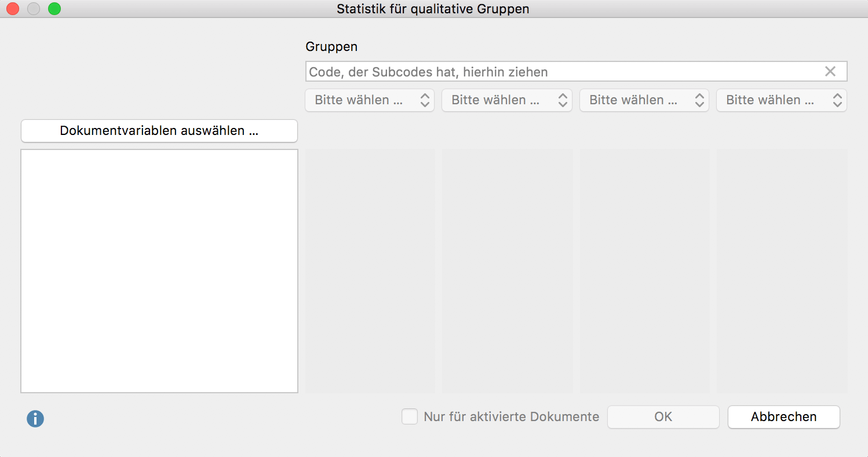
Task: Confirm with the OK button
Action: coord(663,417)
